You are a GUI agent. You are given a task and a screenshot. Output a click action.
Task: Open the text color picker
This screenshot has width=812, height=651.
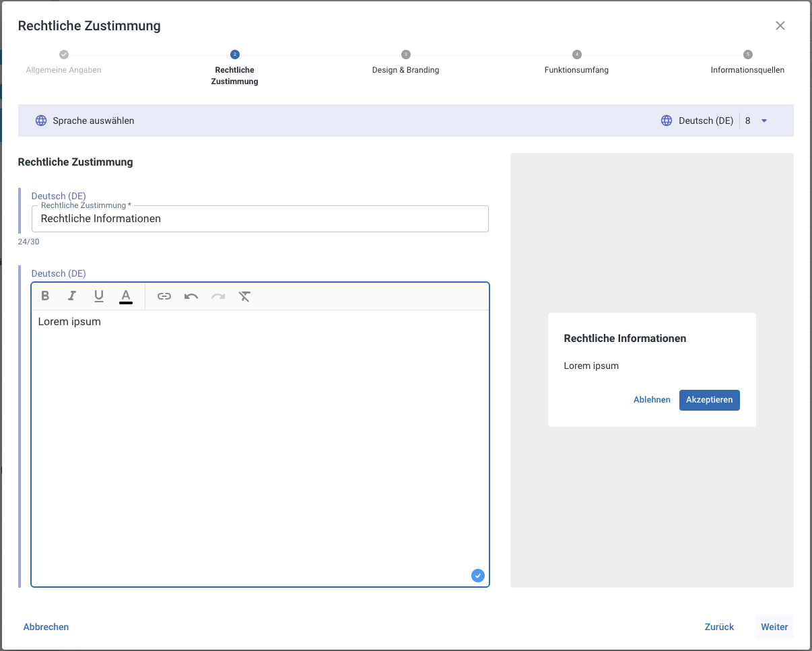click(x=126, y=296)
